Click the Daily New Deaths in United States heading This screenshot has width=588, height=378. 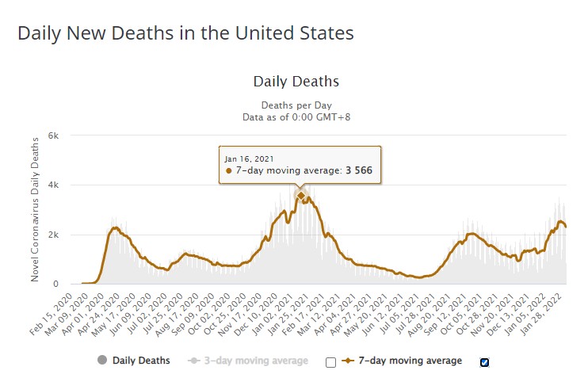185,33
